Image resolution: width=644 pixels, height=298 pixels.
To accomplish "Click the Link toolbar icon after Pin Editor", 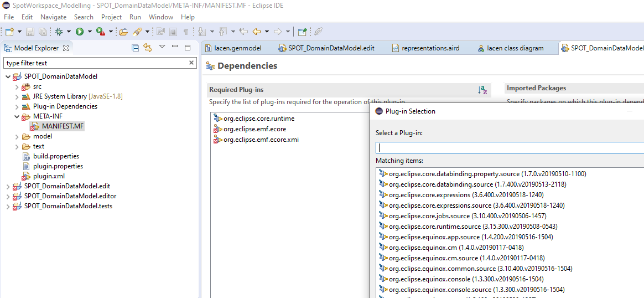I will 318,32.
